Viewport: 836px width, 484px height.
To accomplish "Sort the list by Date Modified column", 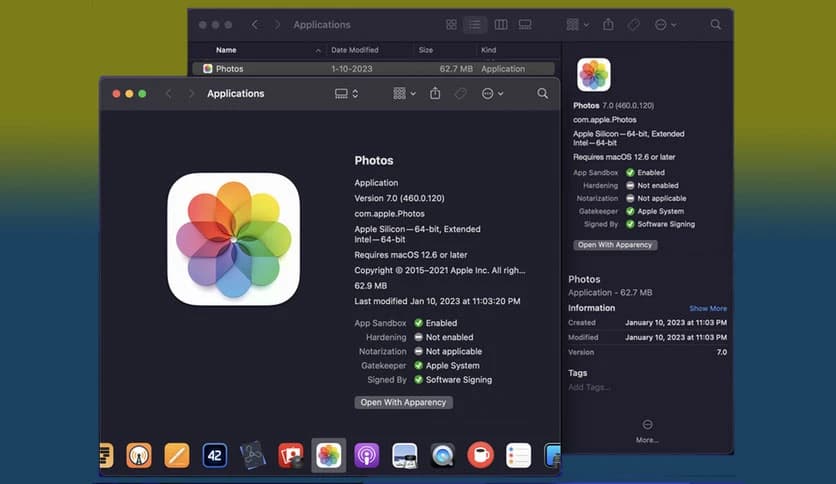I will (355, 50).
